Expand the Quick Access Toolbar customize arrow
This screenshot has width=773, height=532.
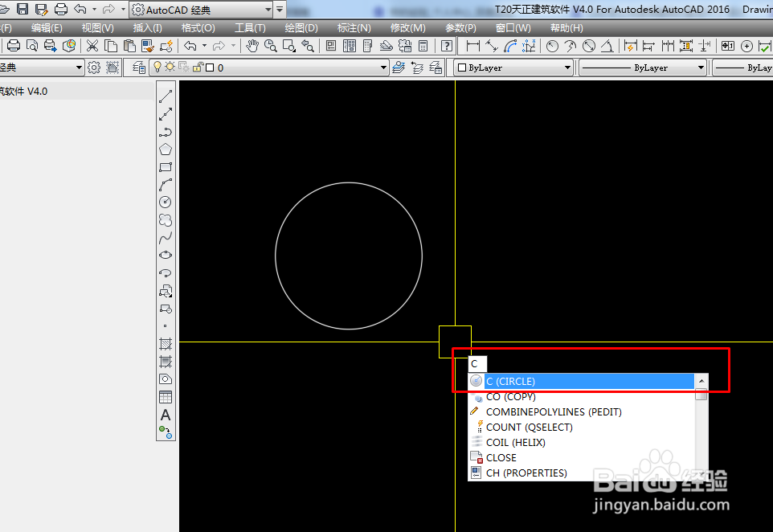tap(280, 10)
